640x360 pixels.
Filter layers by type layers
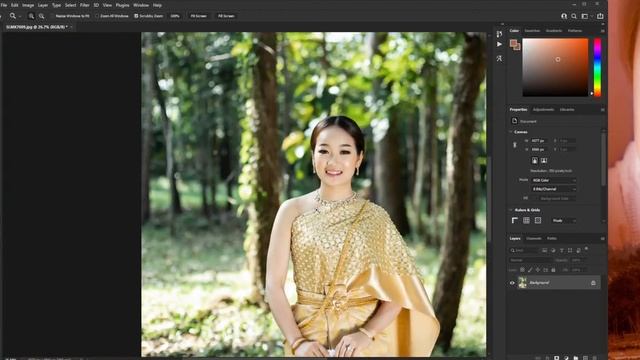click(x=562, y=250)
